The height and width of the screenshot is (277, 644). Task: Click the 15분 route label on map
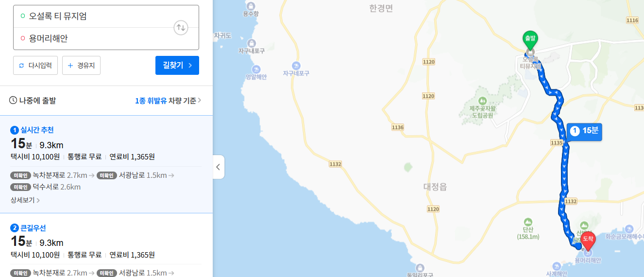[585, 131]
